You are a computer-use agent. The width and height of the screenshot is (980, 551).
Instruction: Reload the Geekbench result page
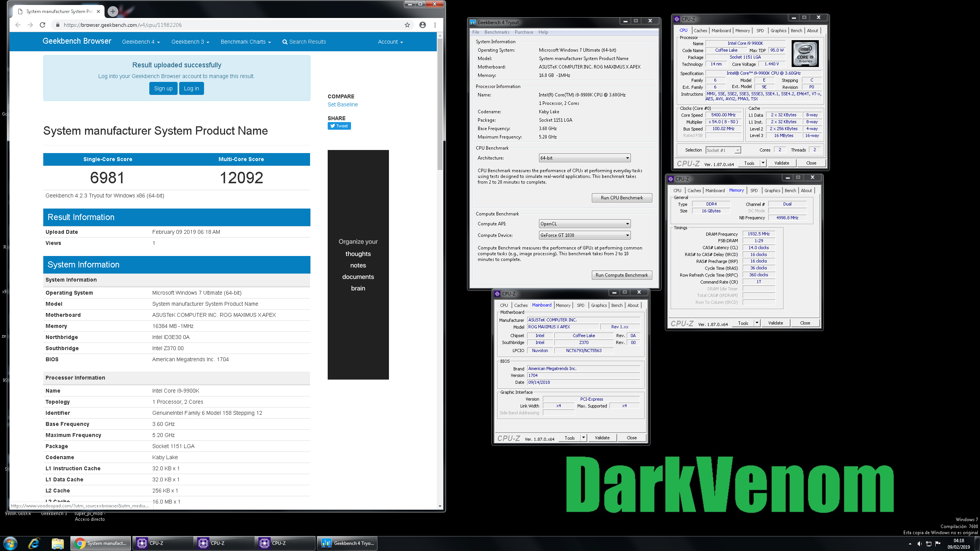pos(42,25)
